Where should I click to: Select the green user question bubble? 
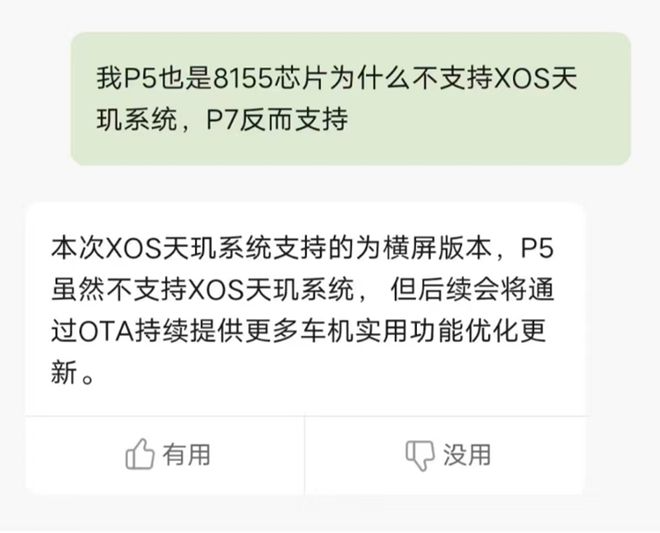(350, 99)
